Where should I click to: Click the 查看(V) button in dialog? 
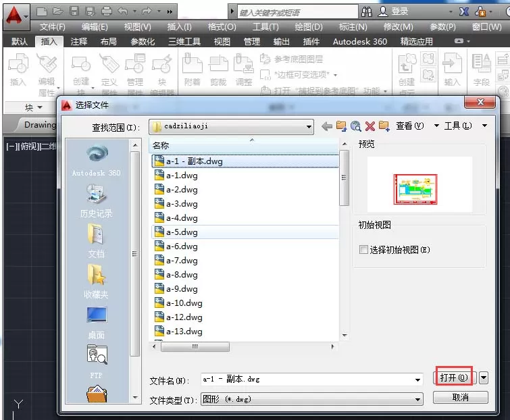click(x=410, y=126)
